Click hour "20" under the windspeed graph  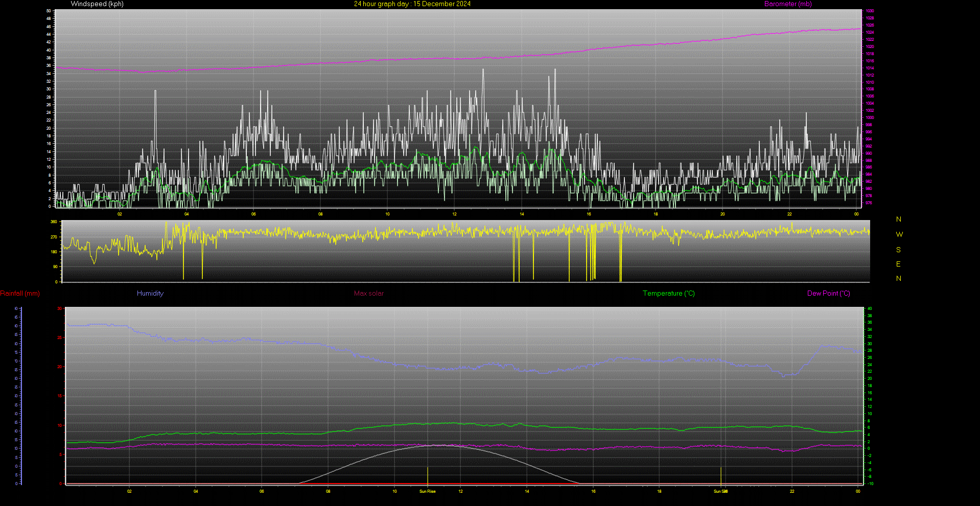click(722, 214)
